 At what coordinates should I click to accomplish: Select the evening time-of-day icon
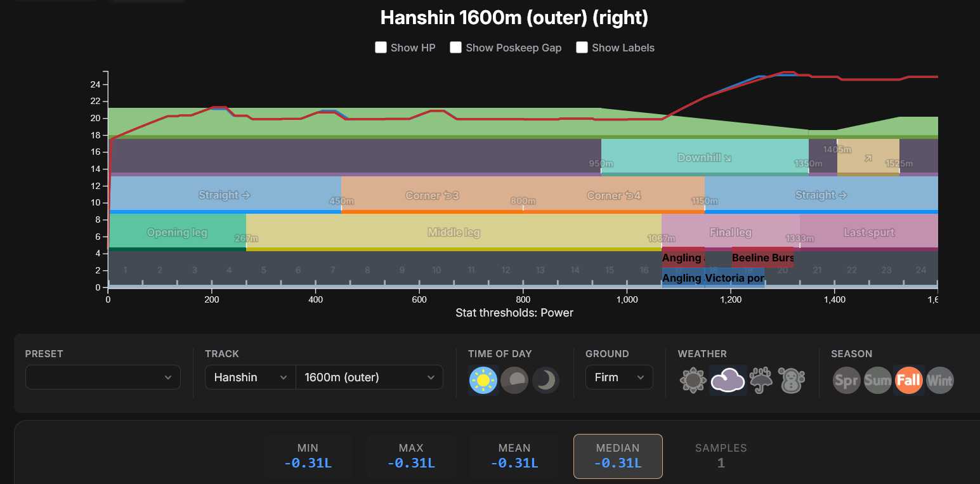coord(514,381)
